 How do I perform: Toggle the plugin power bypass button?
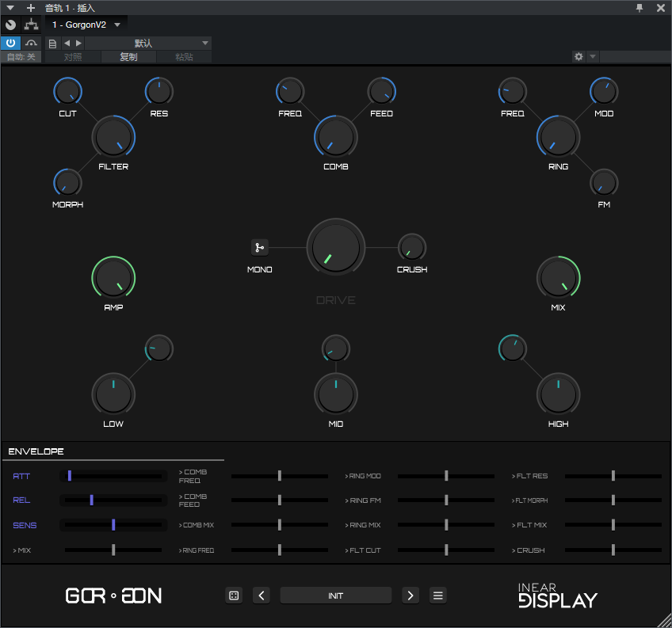pyautogui.click(x=10, y=43)
